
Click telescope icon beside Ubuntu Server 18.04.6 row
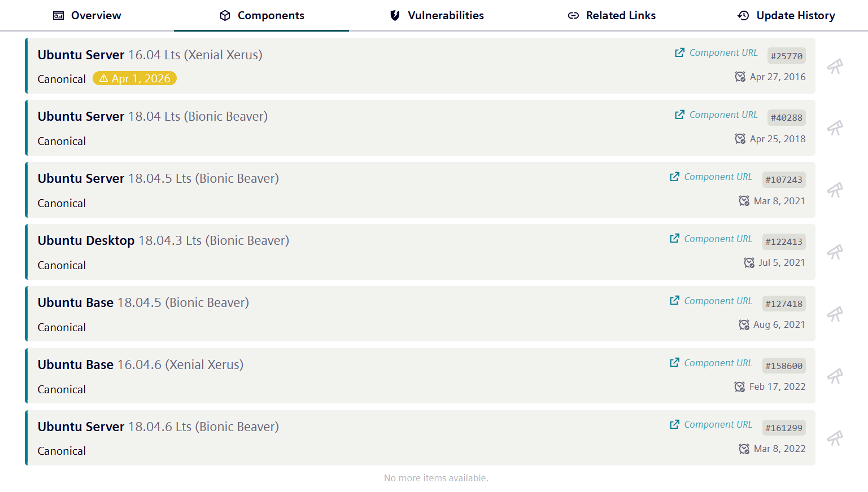tap(835, 438)
